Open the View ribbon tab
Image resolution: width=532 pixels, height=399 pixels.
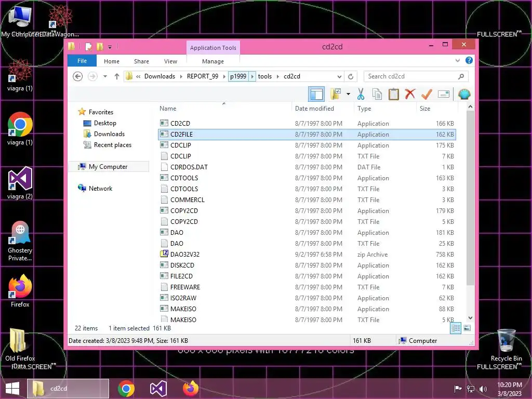[170, 61]
